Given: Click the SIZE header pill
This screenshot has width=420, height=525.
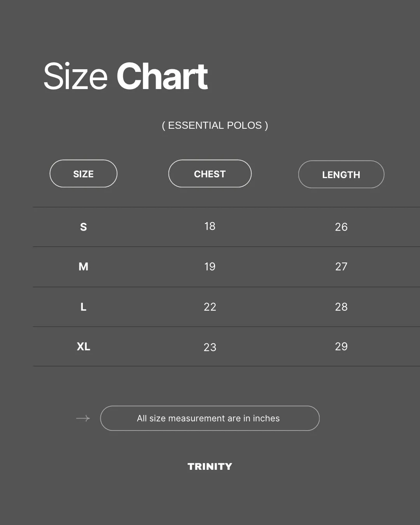Looking at the screenshot, I should (x=83, y=174).
